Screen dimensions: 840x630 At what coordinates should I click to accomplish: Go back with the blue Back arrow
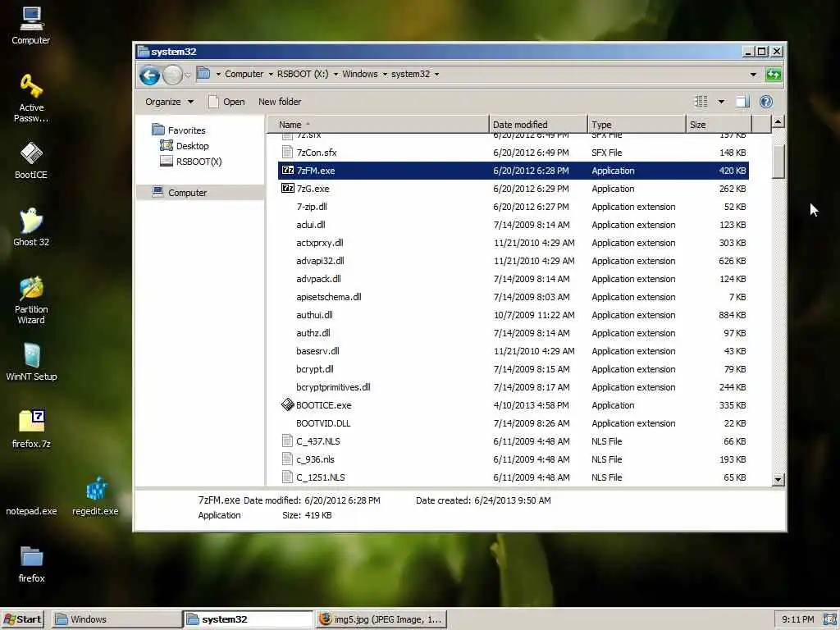tap(150, 75)
